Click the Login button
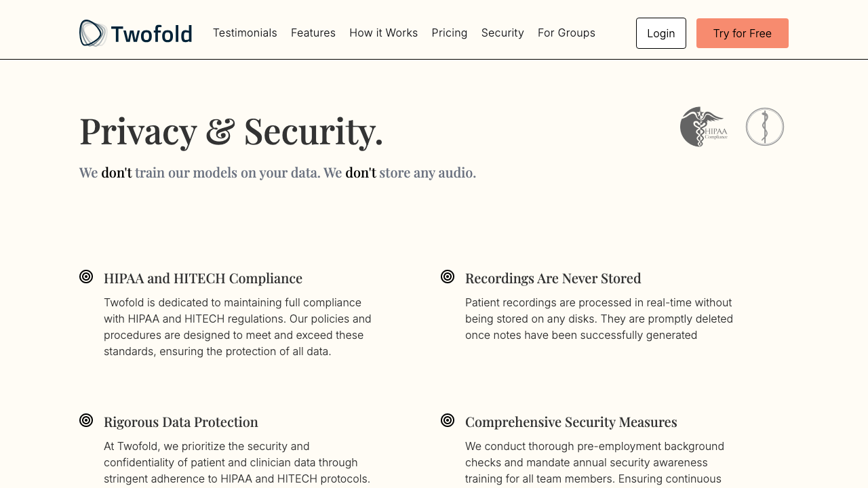This screenshot has width=868, height=488. click(661, 33)
